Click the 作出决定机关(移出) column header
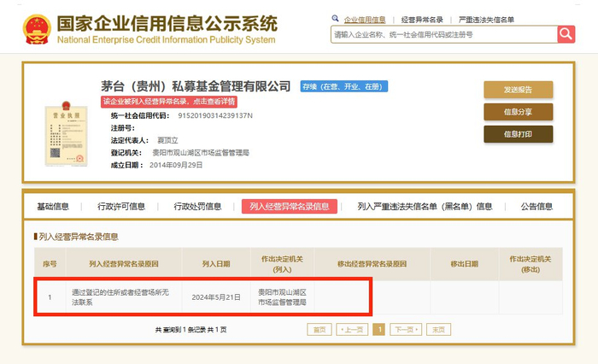 pyautogui.click(x=531, y=264)
